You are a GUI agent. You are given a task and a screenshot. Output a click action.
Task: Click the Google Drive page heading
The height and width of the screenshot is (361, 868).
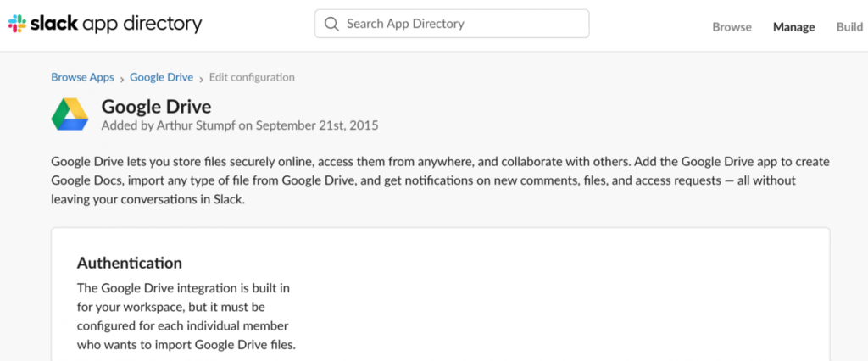pos(156,106)
